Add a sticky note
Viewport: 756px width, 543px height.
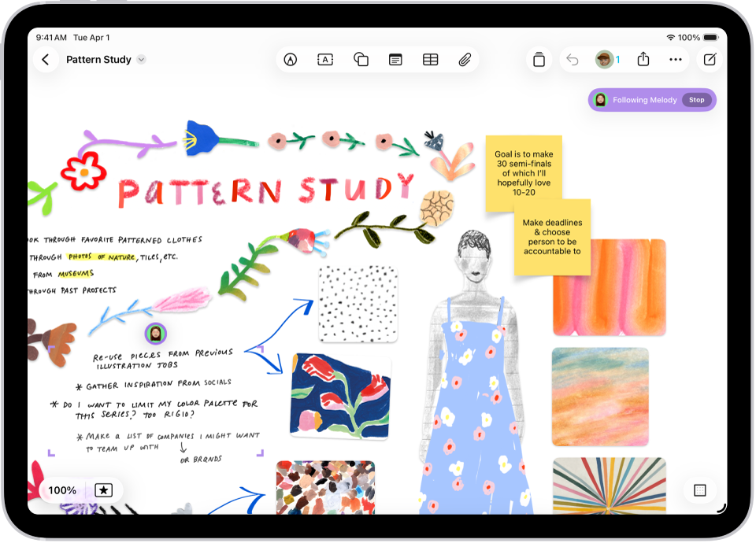pos(395,60)
